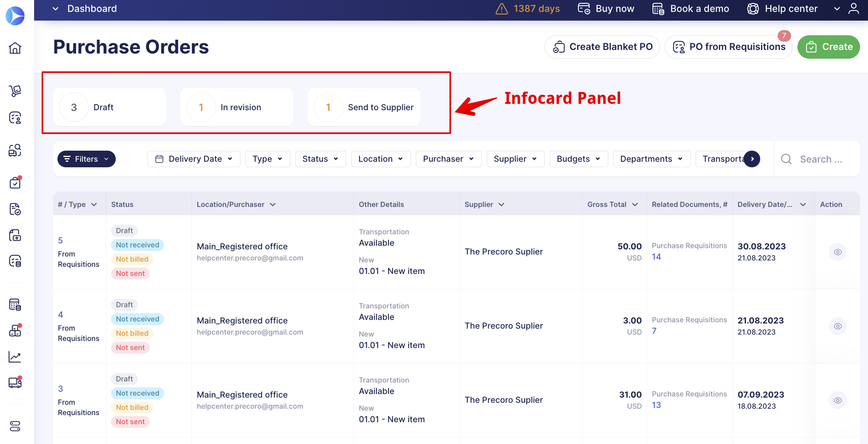Viewport: 868px width, 444px height.
Task: Open the user profile icon
Action: coord(853,9)
